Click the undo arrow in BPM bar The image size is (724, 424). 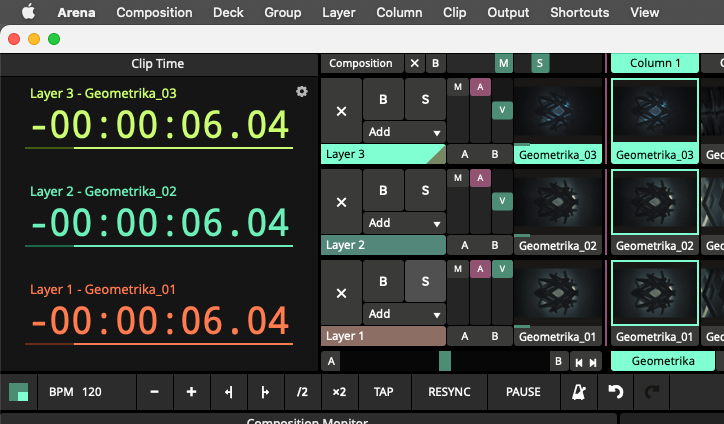pos(615,392)
